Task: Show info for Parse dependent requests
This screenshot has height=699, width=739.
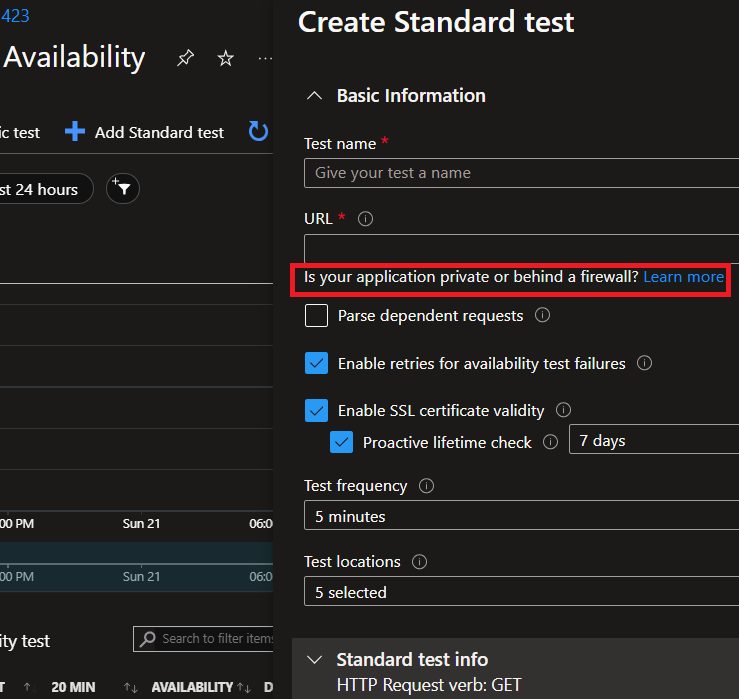Action: [x=542, y=315]
